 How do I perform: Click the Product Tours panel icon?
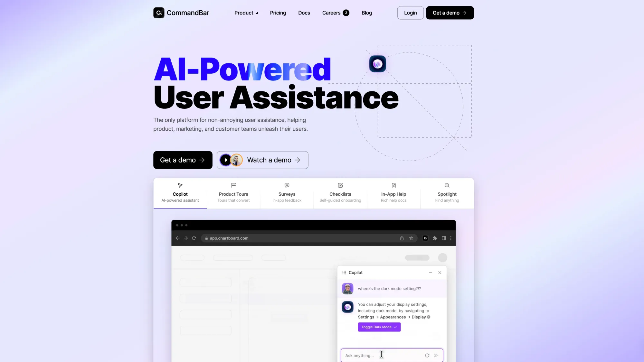click(233, 185)
